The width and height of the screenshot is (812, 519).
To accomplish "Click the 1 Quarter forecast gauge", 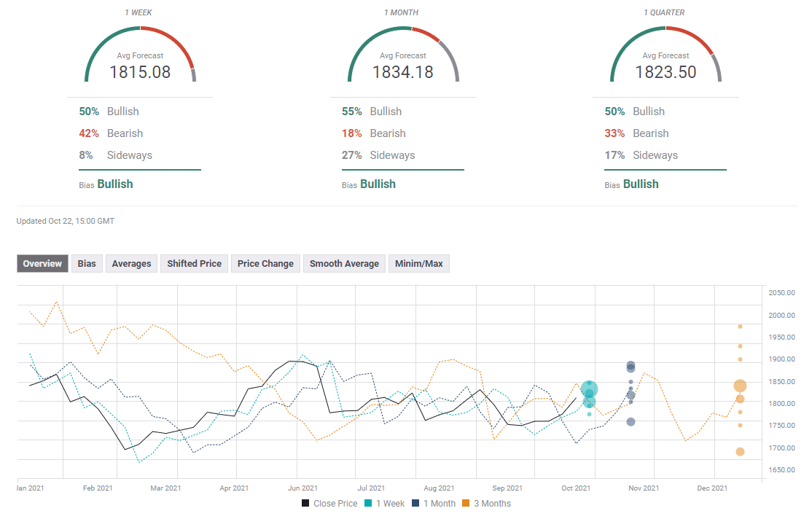I will 665,55.
